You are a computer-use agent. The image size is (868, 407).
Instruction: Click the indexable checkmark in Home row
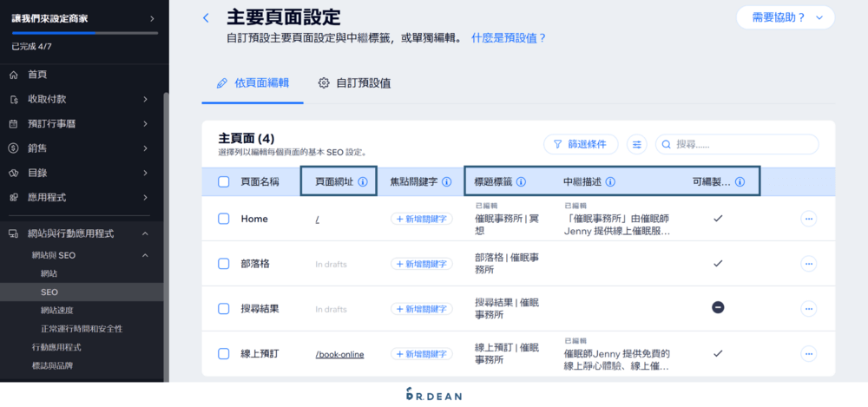tap(718, 218)
